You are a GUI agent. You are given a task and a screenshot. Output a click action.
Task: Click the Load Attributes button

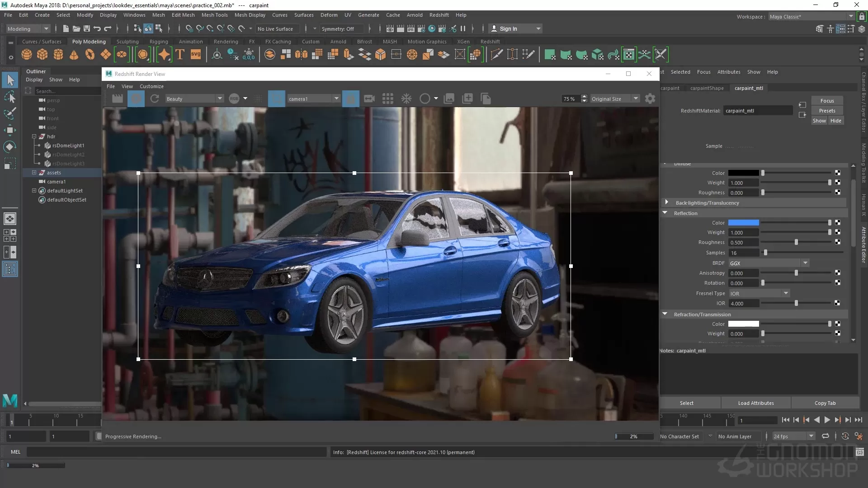755,403
